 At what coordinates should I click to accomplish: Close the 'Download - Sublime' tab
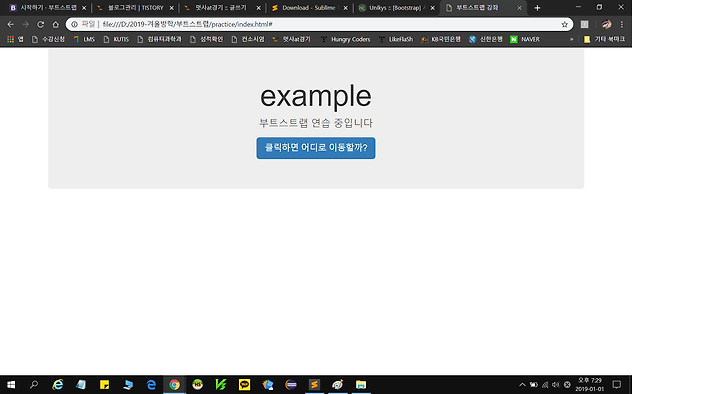pyautogui.click(x=345, y=8)
